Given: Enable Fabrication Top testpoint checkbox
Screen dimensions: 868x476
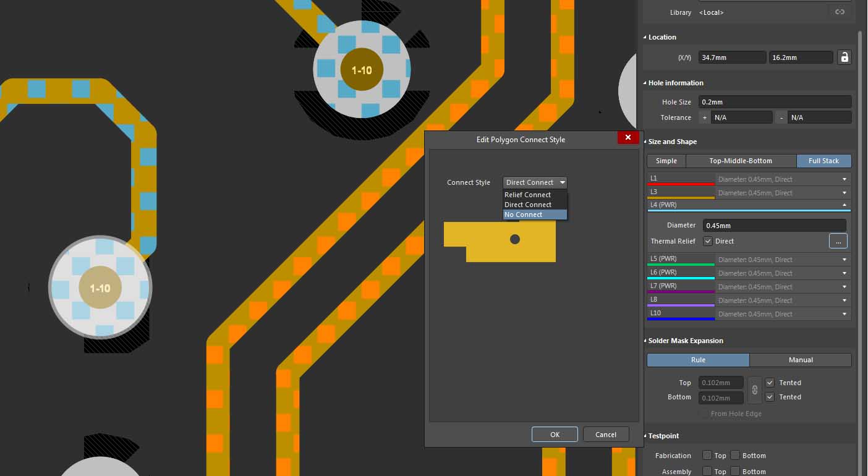Looking at the screenshot, I should [707, 456].
